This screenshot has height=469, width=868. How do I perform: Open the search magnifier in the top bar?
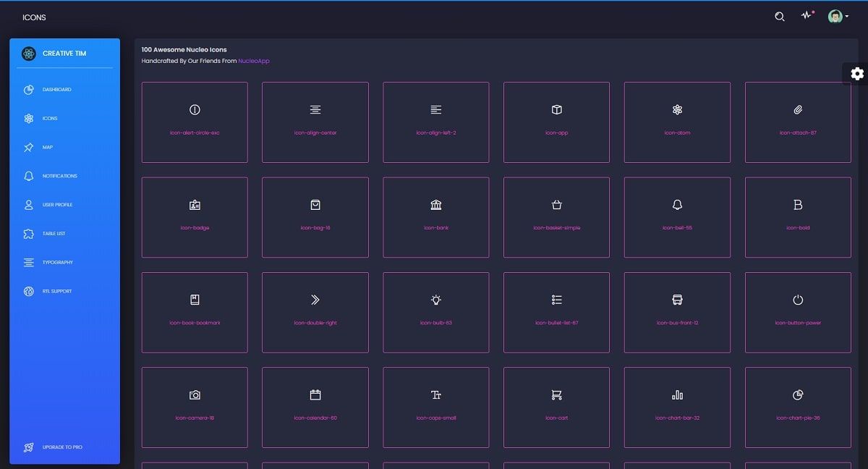779,16
